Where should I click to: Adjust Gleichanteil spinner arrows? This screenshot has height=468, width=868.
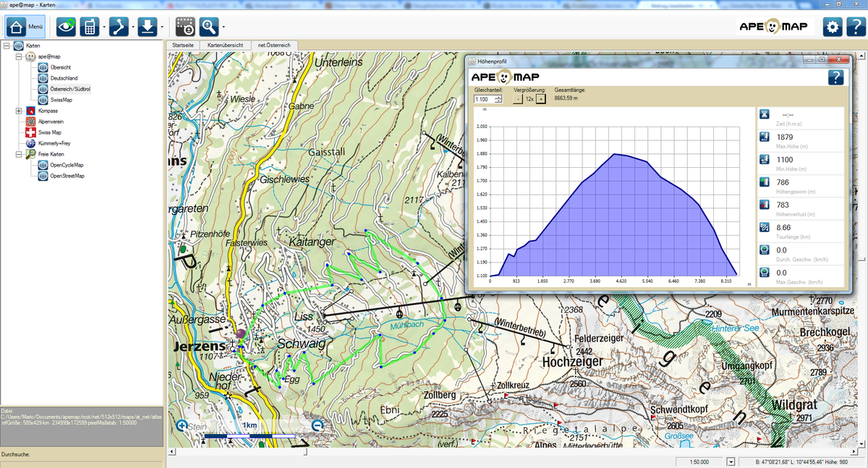pyautogui.click(x=499, y=99)
